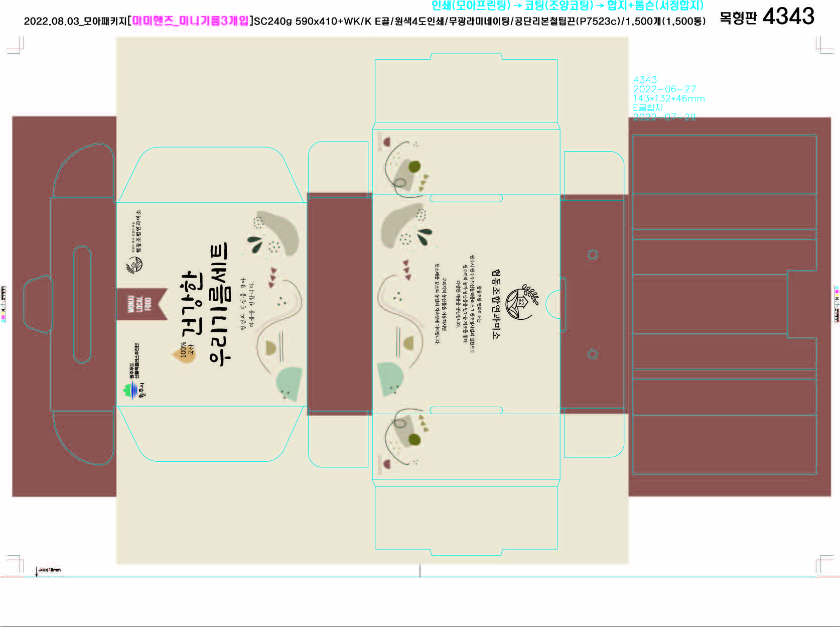Click the olive green circle on top flap
840x627 pixels.
(414, 167)
